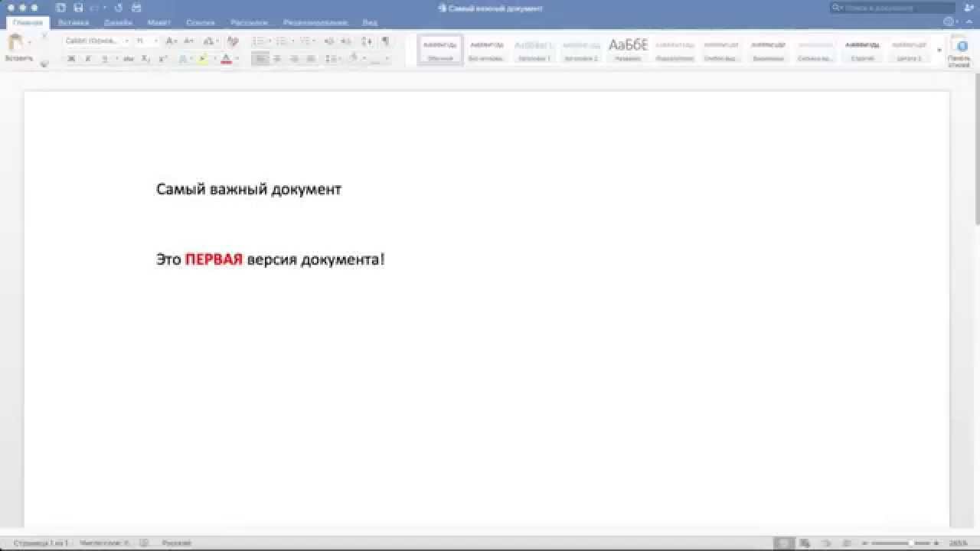Open the Ссылки tab
980x551 pixels.
pyautogui.click(x=201, y=23)
